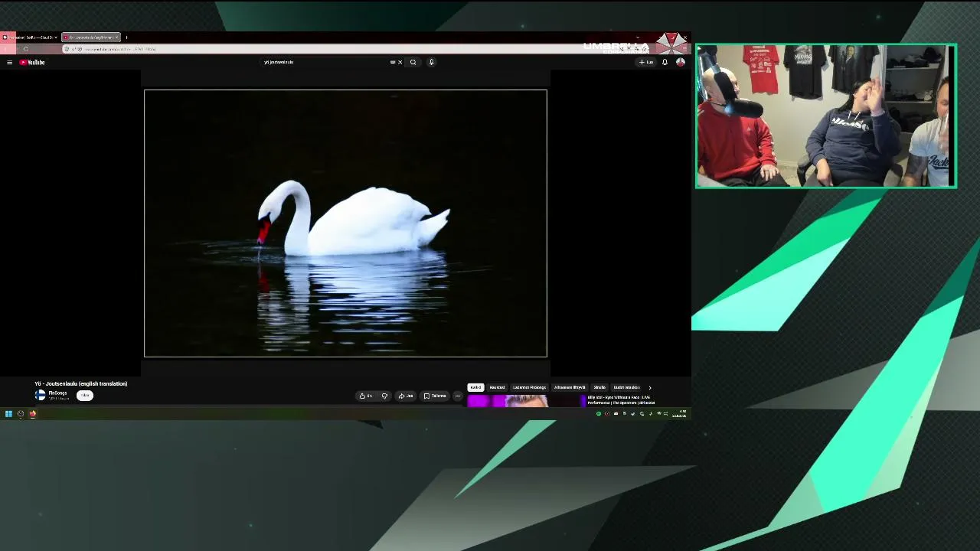
Task: Open Billy Idol - Eyes Without a Face title
Action: 621,400
